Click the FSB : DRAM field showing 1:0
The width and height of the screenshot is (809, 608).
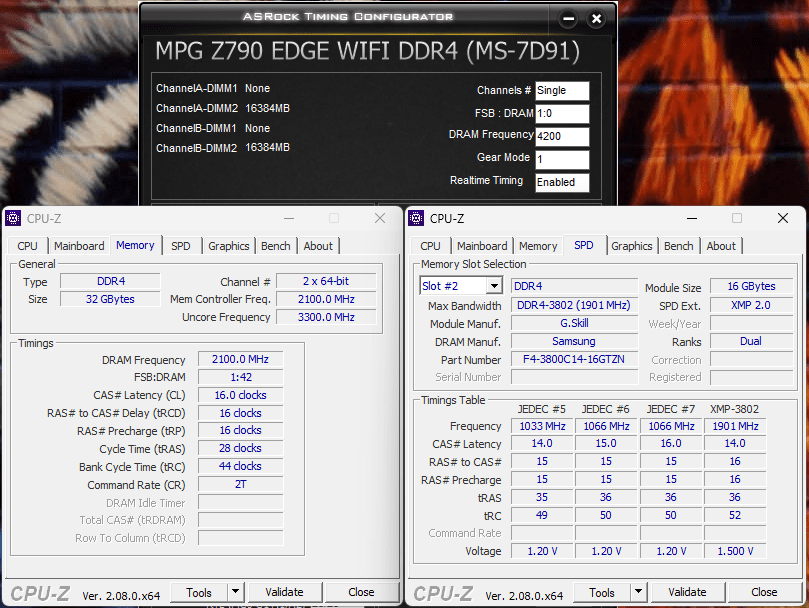562,114
